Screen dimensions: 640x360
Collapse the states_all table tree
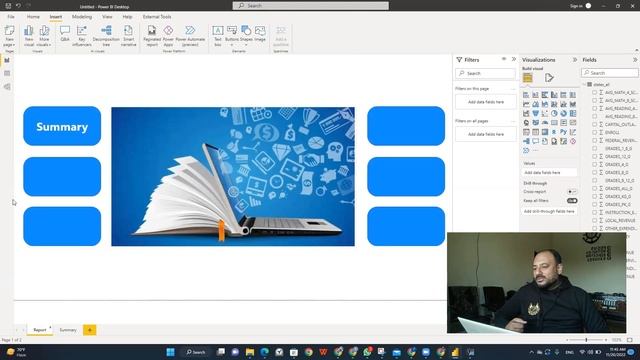584,84
